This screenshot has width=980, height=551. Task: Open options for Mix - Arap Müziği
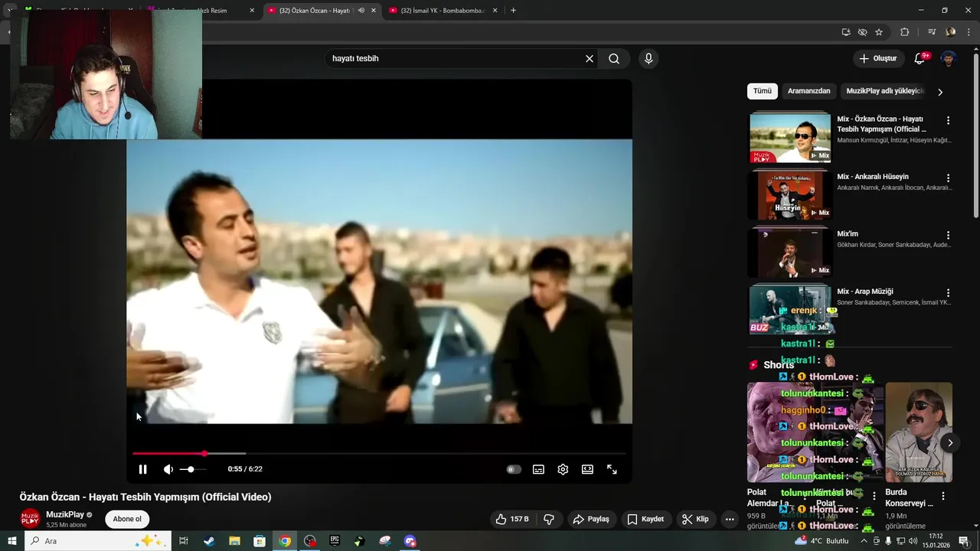(x=948, y=292)
